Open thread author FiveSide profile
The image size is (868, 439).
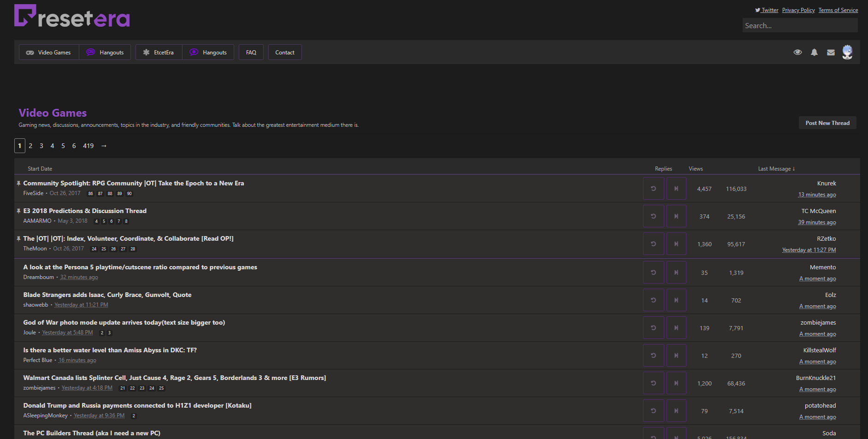point(33,193)
